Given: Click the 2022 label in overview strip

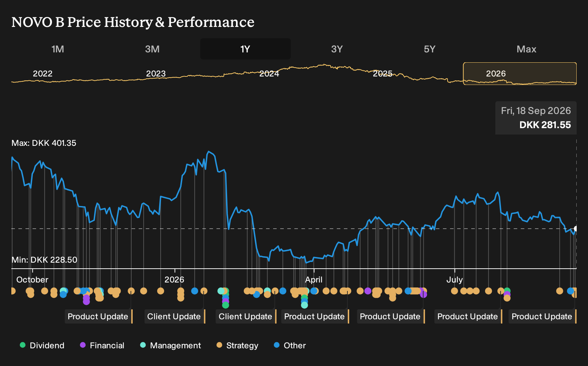Looking at the screenshot, I should (x=42, y=74).
